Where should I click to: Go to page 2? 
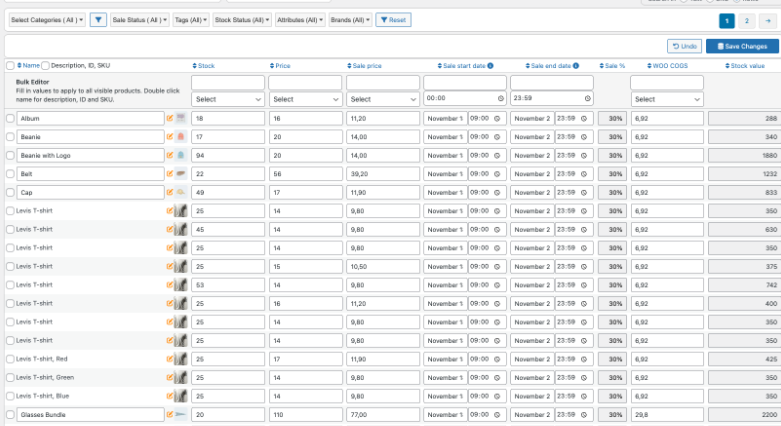746,21
